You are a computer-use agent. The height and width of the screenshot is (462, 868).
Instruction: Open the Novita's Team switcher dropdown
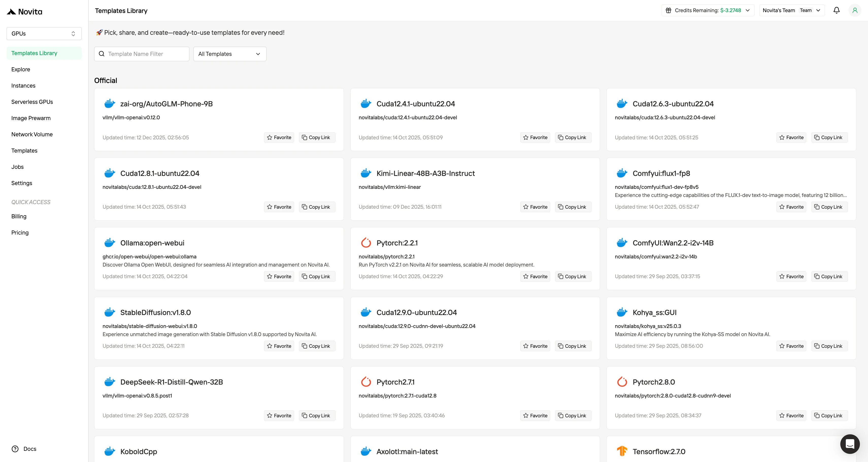point(792,10)
